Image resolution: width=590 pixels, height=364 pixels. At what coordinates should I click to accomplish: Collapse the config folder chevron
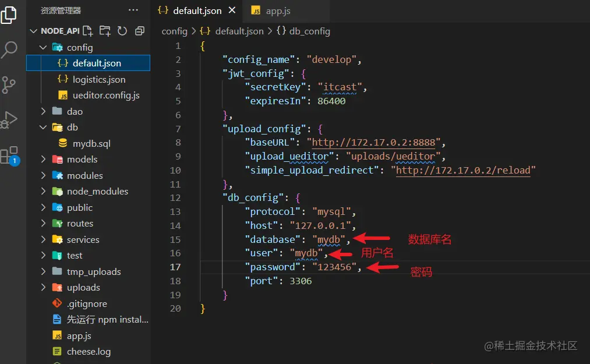pos(43,47)
